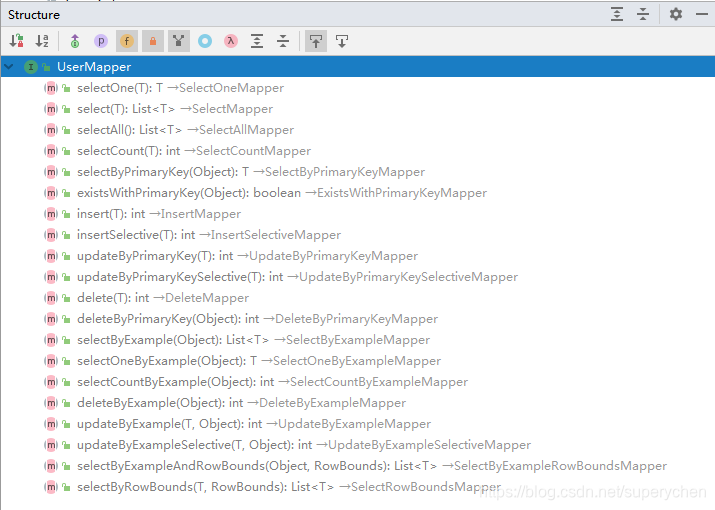Select the UserMapper interface row
715x510 pixels.
[358, 67]
